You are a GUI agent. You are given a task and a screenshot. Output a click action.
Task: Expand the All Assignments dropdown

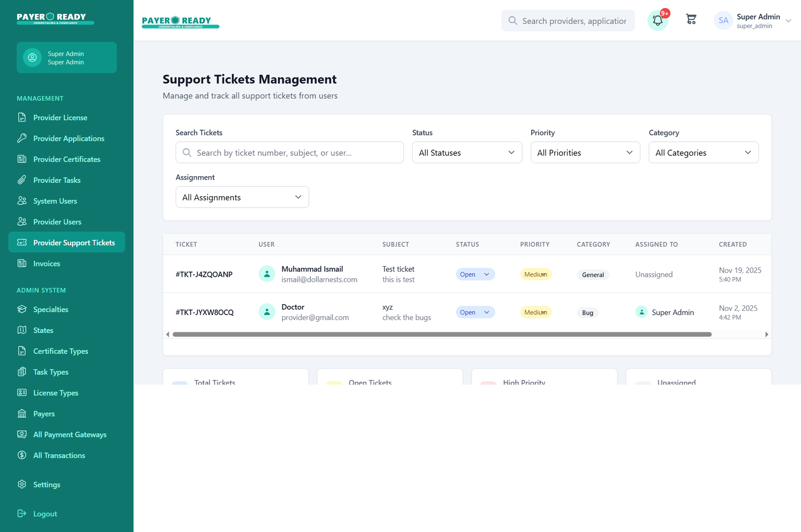point(242,197)
